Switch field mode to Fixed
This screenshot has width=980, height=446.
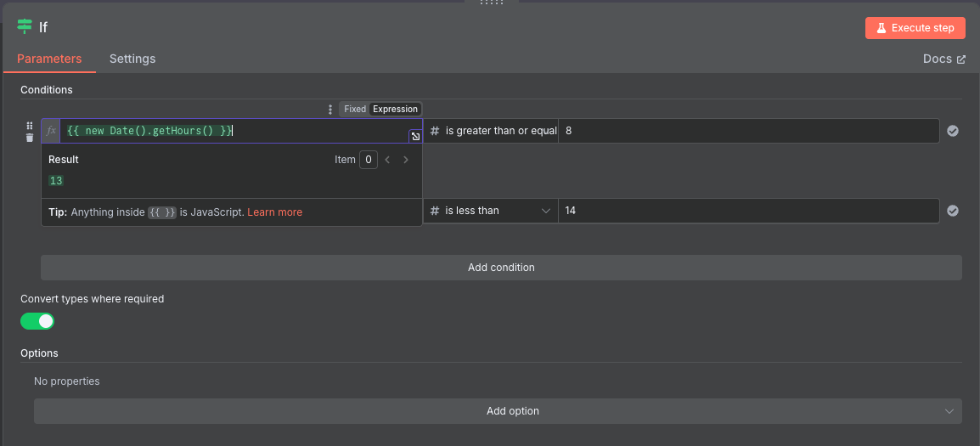[x=355, y=109]
